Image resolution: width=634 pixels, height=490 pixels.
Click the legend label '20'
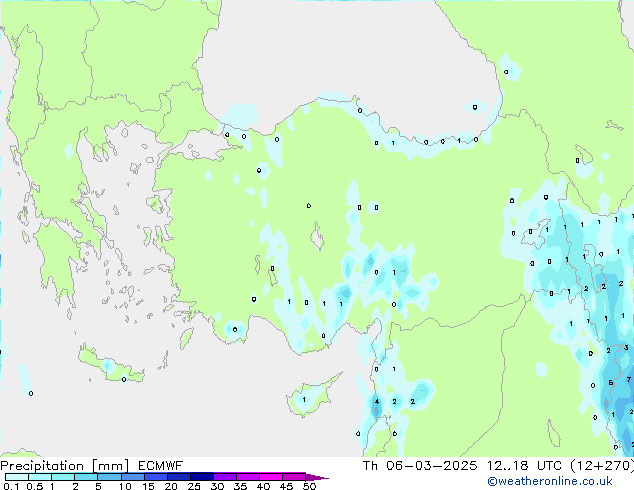click(171, 486)
